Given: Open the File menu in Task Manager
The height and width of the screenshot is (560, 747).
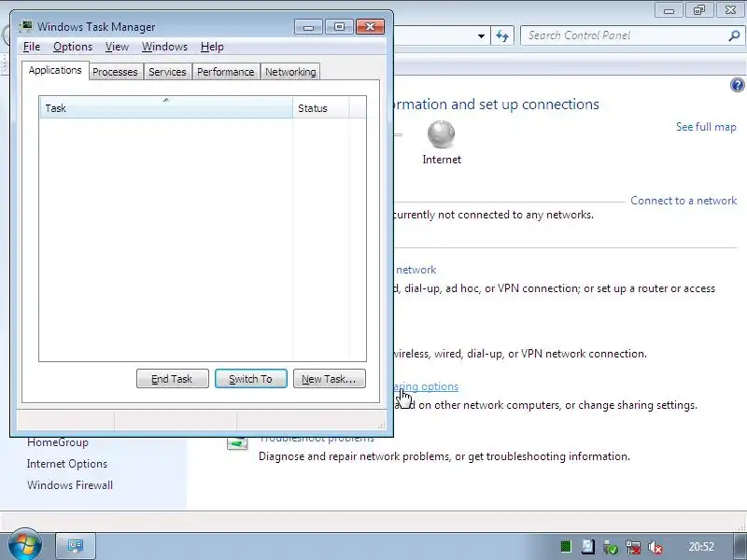Looking at the screenshot, I should coord(32,47).
